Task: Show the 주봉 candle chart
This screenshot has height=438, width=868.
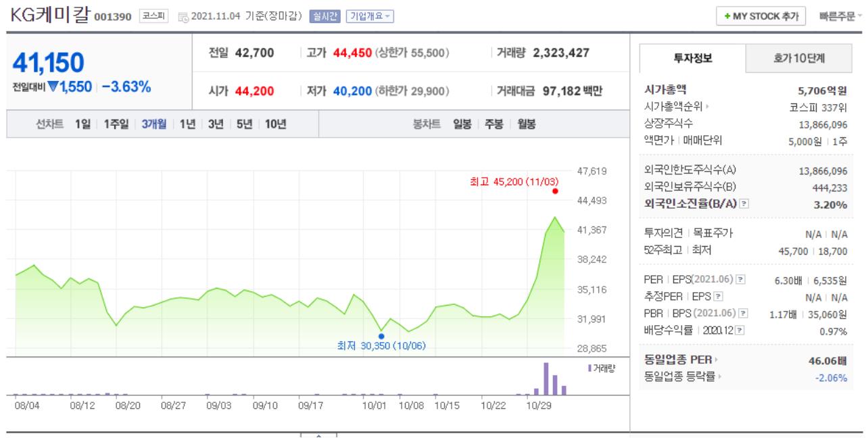Action: (x=493, y=124)
